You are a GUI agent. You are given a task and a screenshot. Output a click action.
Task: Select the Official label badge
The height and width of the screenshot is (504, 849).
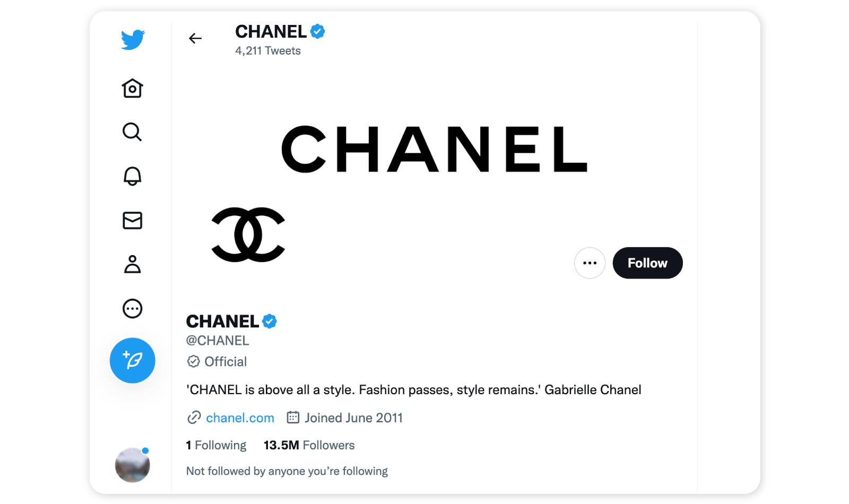[216, 361]
